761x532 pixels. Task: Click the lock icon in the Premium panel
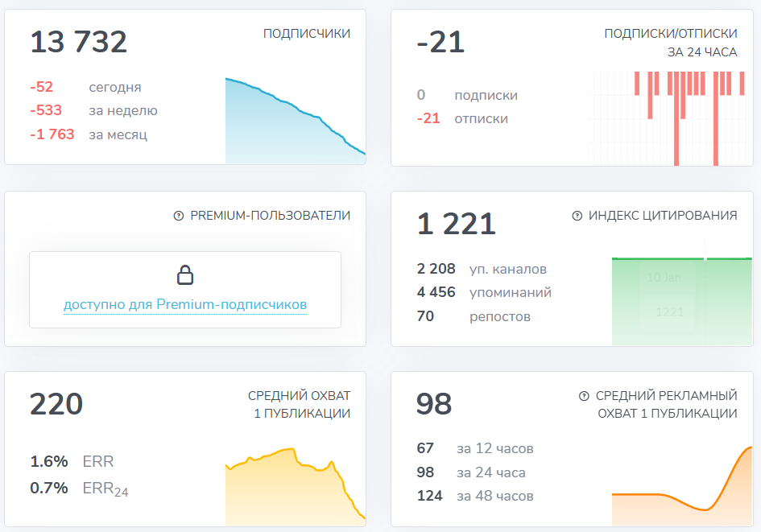coord(185,274)
